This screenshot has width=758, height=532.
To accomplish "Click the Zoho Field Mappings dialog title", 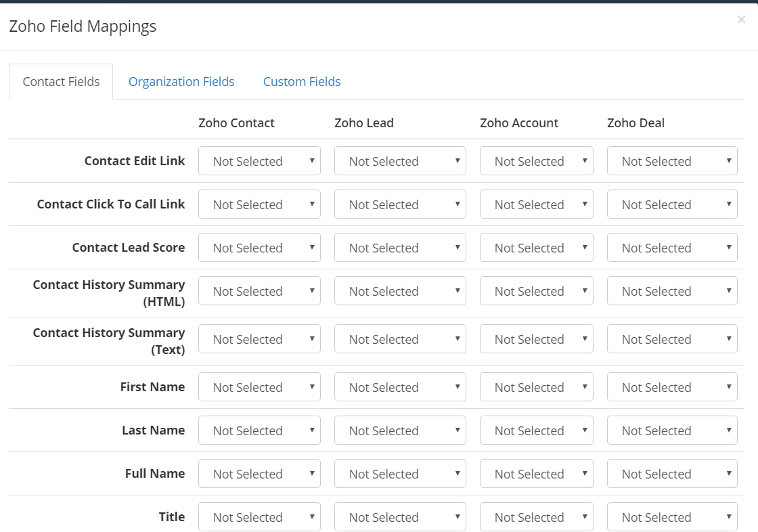I will tap(83, 26).
